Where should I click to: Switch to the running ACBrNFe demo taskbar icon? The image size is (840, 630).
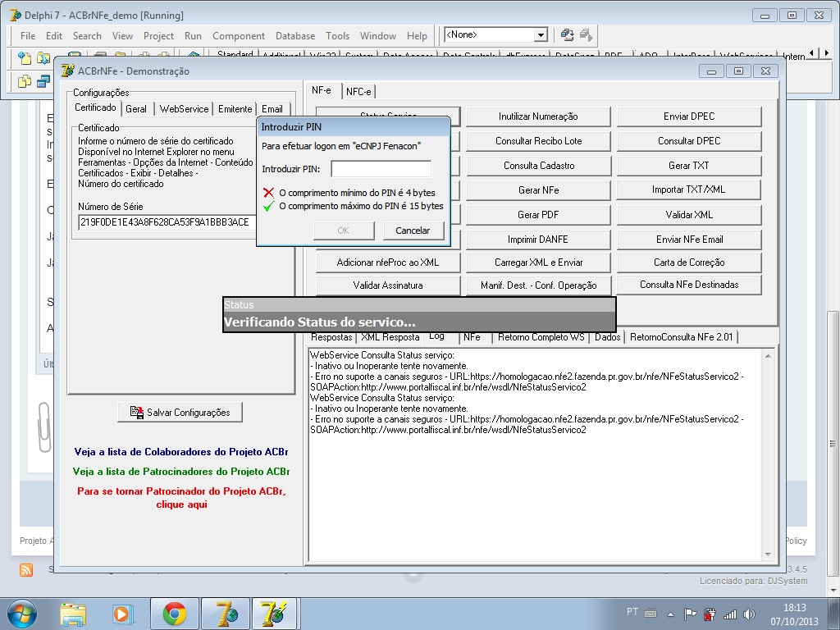tap(274, 614)
